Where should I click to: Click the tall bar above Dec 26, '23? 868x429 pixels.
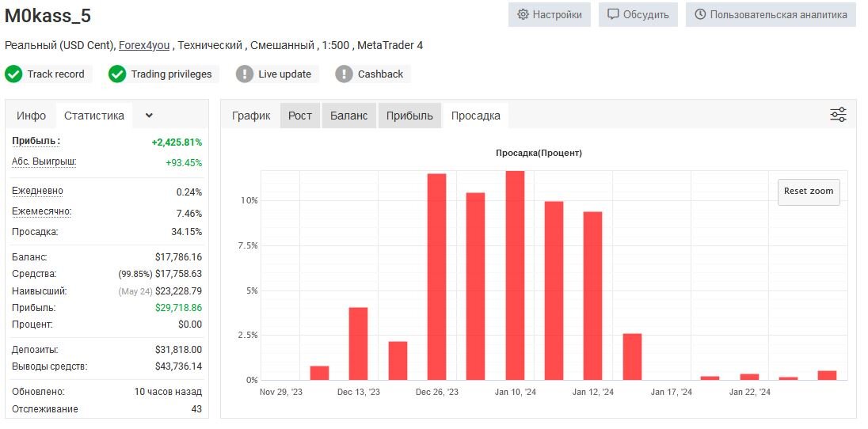[x=436, y=277]
